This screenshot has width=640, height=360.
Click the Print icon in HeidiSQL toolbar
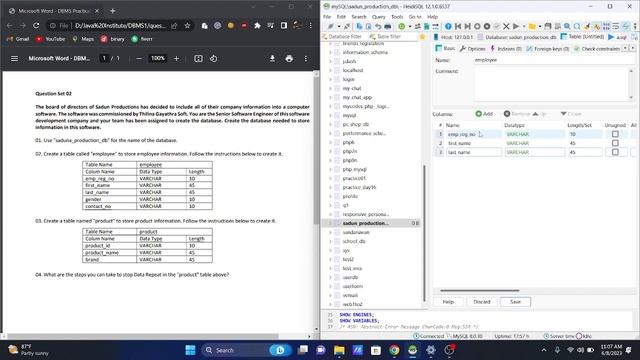click(x=388, y=26)
